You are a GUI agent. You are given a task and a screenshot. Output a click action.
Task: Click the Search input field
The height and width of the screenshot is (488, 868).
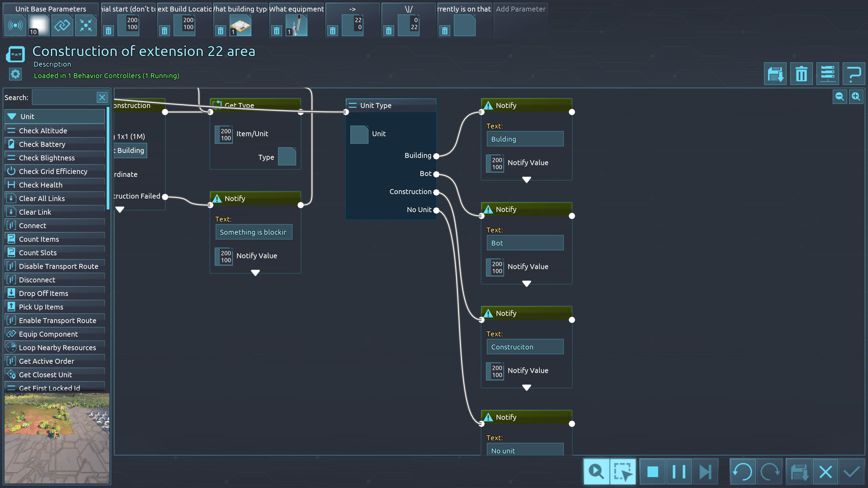(x=64, y=97)
